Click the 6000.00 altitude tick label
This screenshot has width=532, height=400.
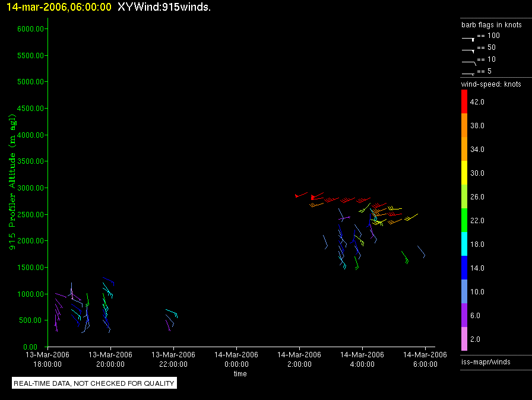[30, 29]
